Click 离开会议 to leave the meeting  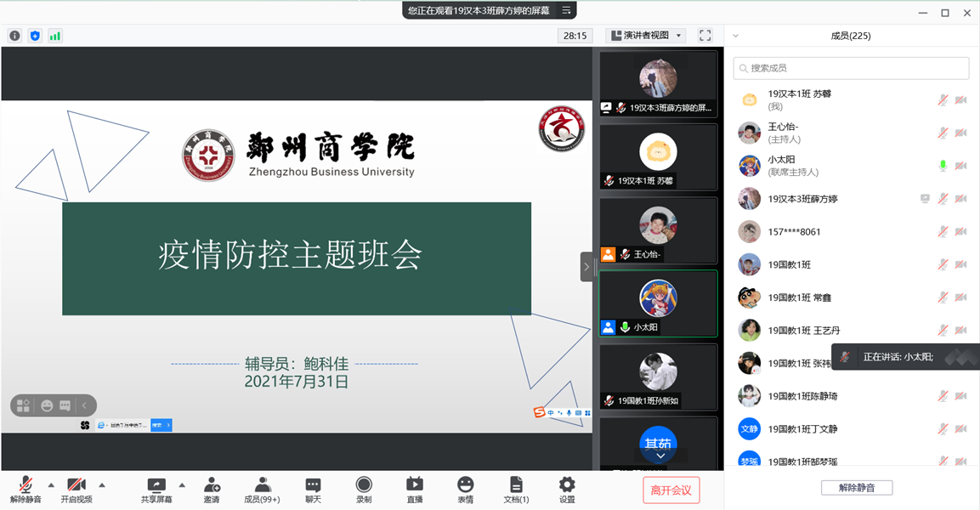pos(671,490)
